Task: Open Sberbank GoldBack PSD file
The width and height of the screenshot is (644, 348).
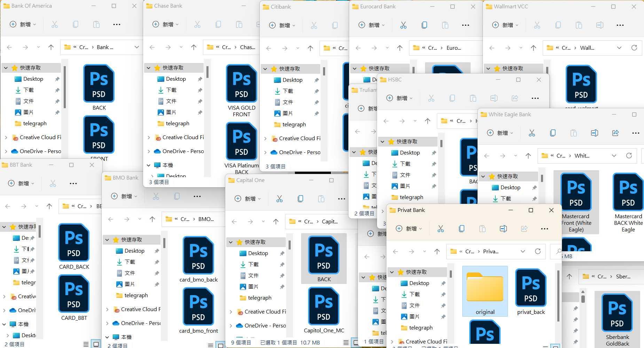Action: (617, 320)
